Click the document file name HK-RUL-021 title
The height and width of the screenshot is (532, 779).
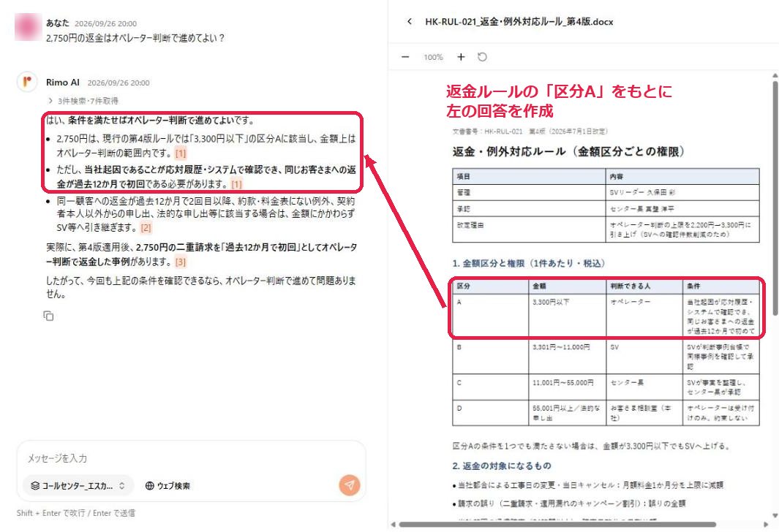[519, 22]
